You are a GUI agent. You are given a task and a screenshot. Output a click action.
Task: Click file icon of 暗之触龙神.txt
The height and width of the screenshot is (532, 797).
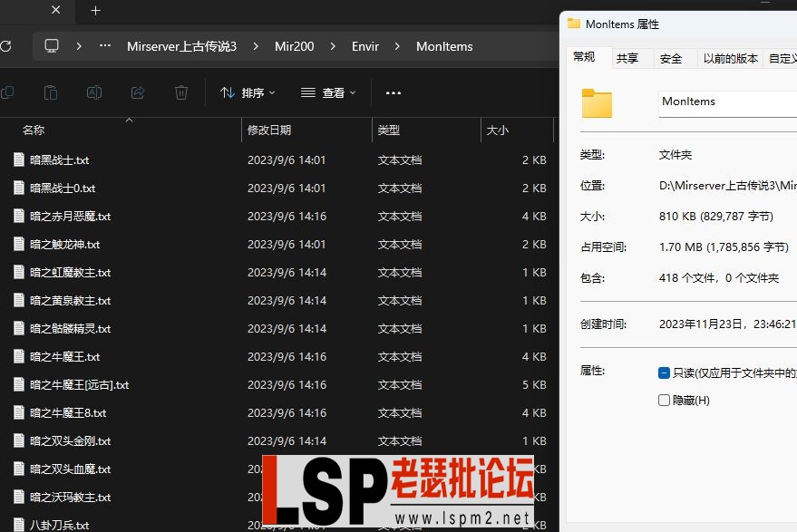click(x=19, y=244)
